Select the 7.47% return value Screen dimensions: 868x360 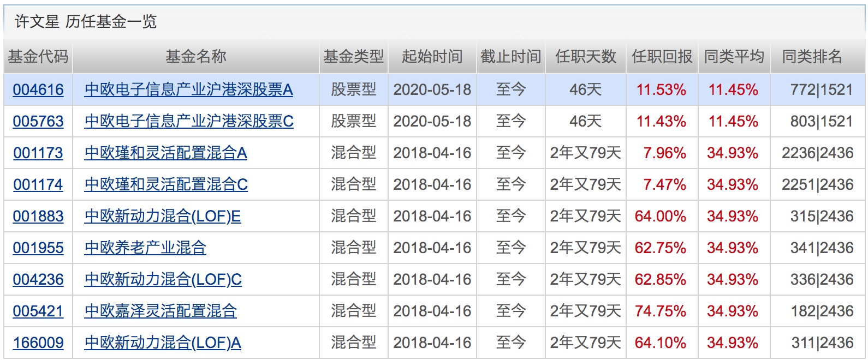[x=664, y=184]
